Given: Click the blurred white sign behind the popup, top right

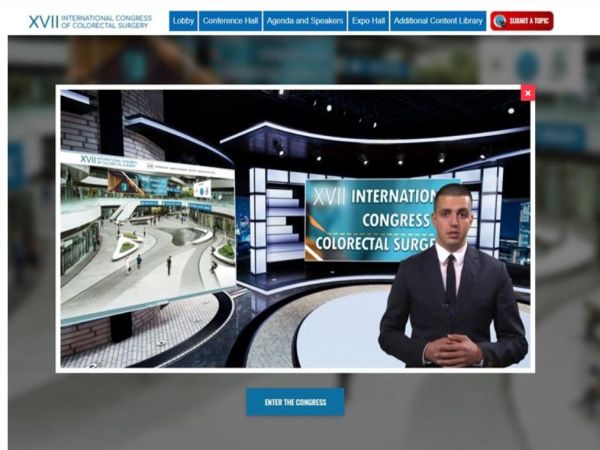Looking at the screenshot, I should 532,65.
